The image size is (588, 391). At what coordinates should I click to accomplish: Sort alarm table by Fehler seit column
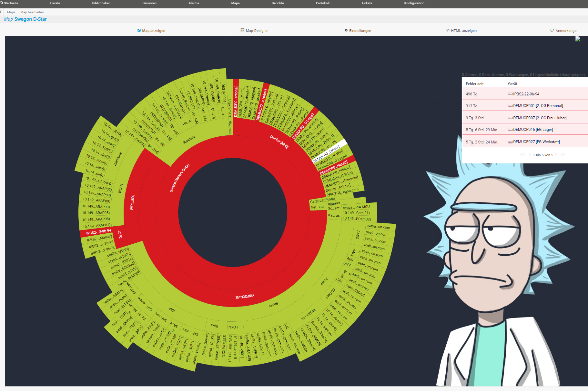pos(474,84)
